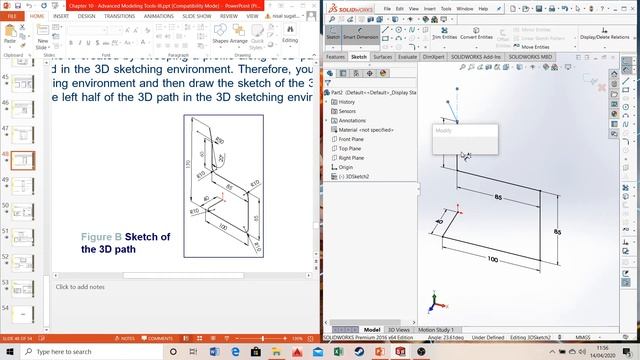The height and width of the screenshot is (360, 640).
Task: Open the SolidWorks Tools menu
Action: click(446, 9)
